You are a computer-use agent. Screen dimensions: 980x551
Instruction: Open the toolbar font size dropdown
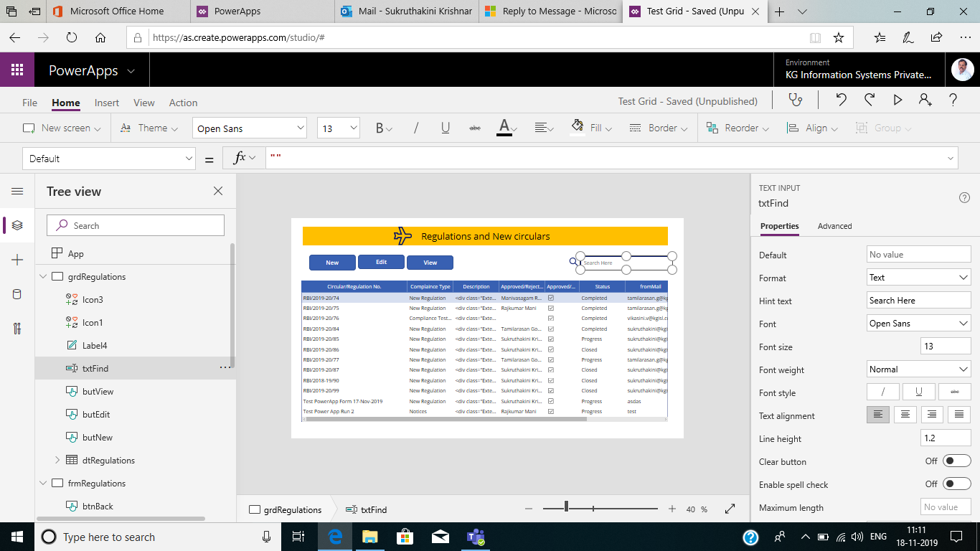[338, 128]
